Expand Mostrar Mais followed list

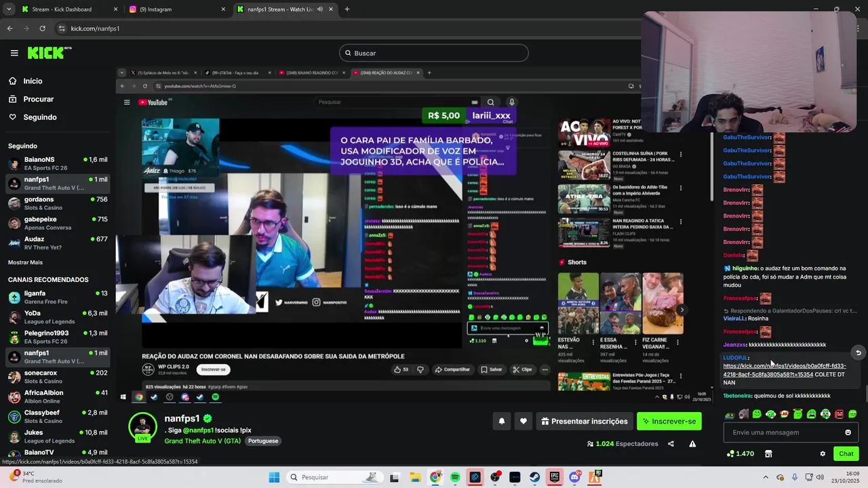pyautogui.click(x=25, y=262)
